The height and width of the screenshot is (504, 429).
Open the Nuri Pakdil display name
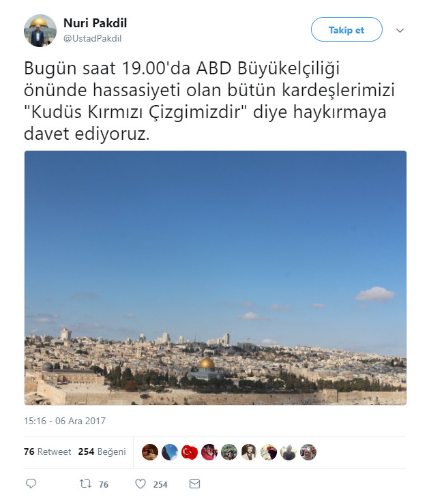[95, 23]
